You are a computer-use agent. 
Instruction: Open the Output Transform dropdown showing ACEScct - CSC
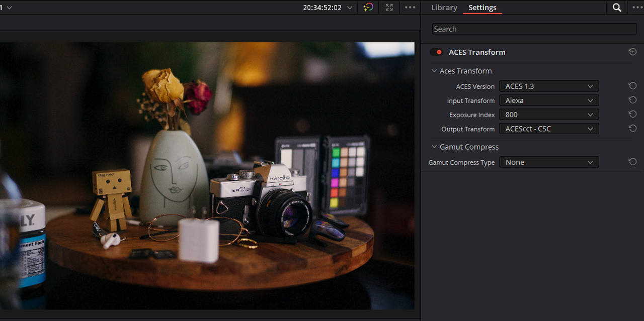(549, 129)
